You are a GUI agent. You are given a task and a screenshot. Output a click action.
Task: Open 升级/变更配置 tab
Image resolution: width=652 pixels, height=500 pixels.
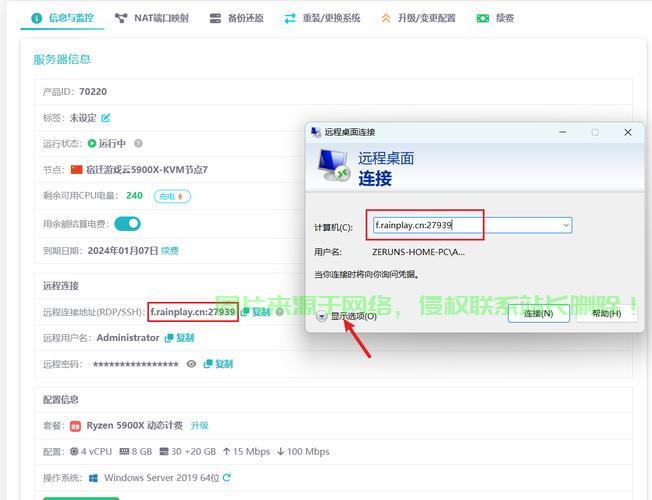point(418,18)
